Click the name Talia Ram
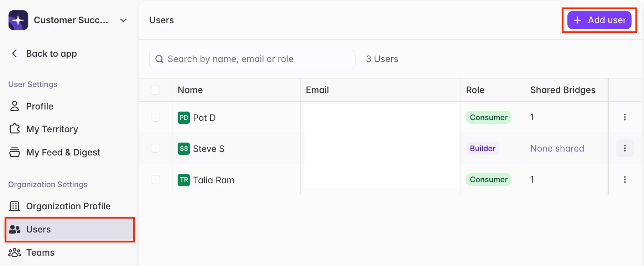644x266 pixels. (214, 180)
